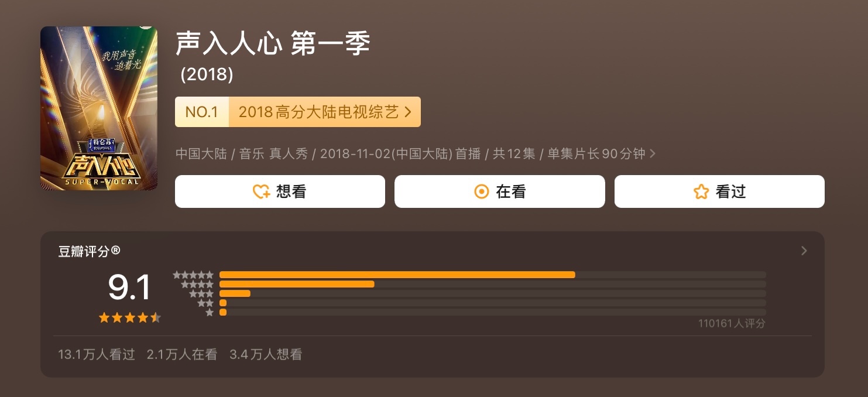Viewport: 868px width, 397px height.
Task: Mark show as 想看 (want to watch)
Action: tap(280, 191)
